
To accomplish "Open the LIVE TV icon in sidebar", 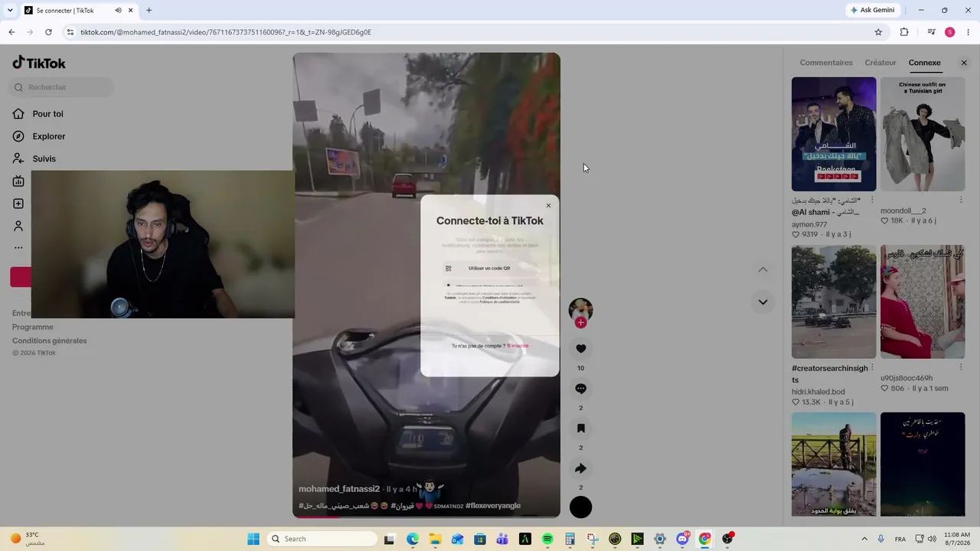I will click(18, 181).
